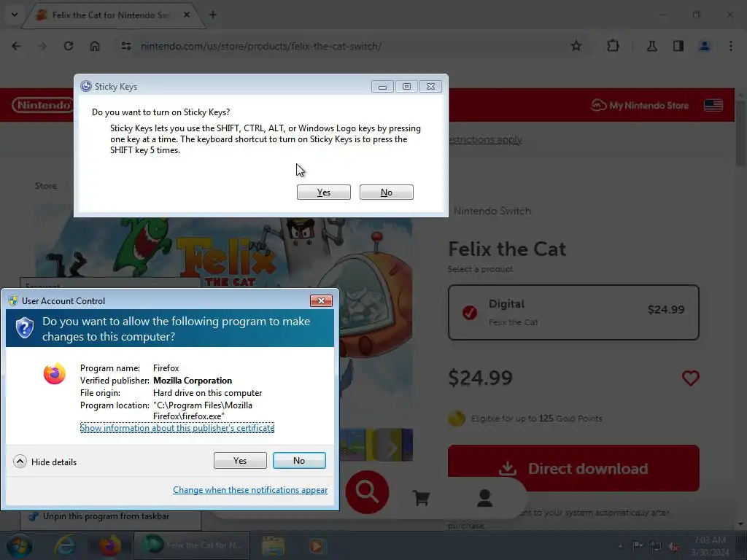This screenshot has width=747, height=560.
Task: Change region with US flag icon
Action: [713, 105]
